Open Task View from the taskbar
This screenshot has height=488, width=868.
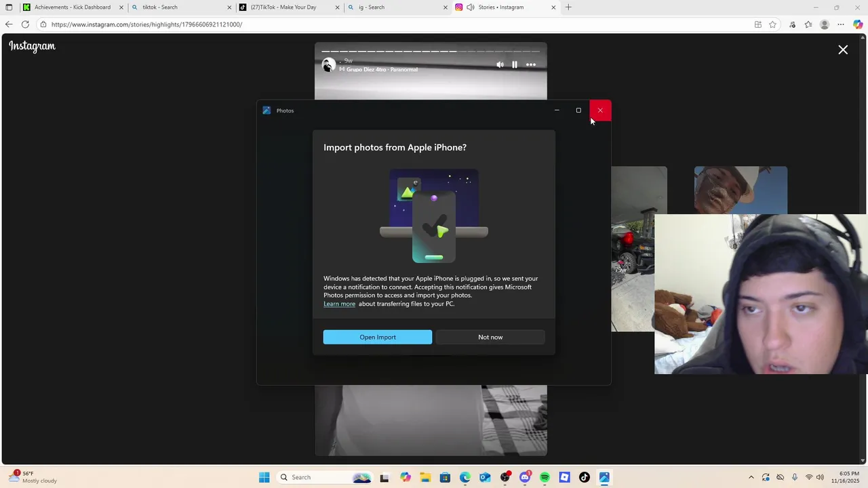(x=384, y=477)
